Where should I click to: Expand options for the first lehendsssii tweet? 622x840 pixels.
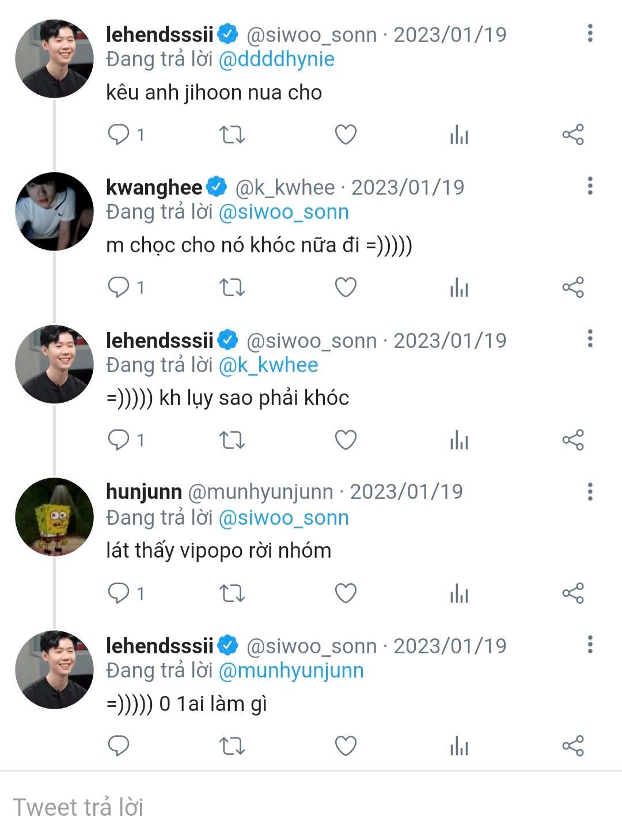[x=590, y=33]
